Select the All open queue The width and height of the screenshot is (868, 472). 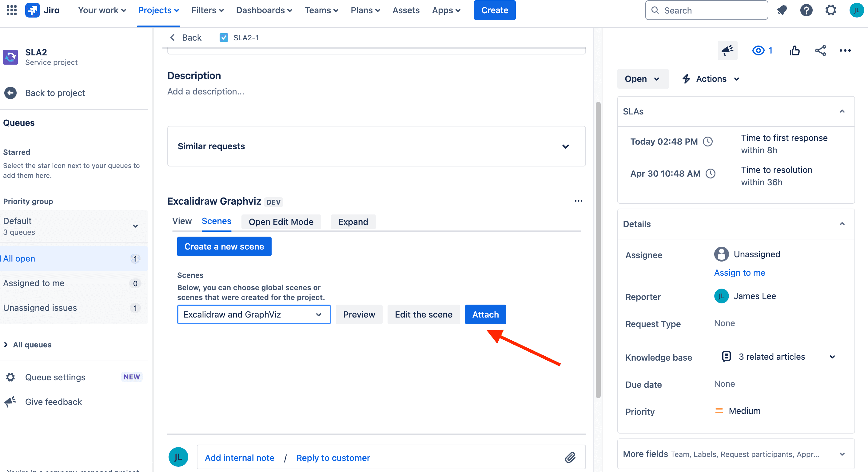click(74, 258)
